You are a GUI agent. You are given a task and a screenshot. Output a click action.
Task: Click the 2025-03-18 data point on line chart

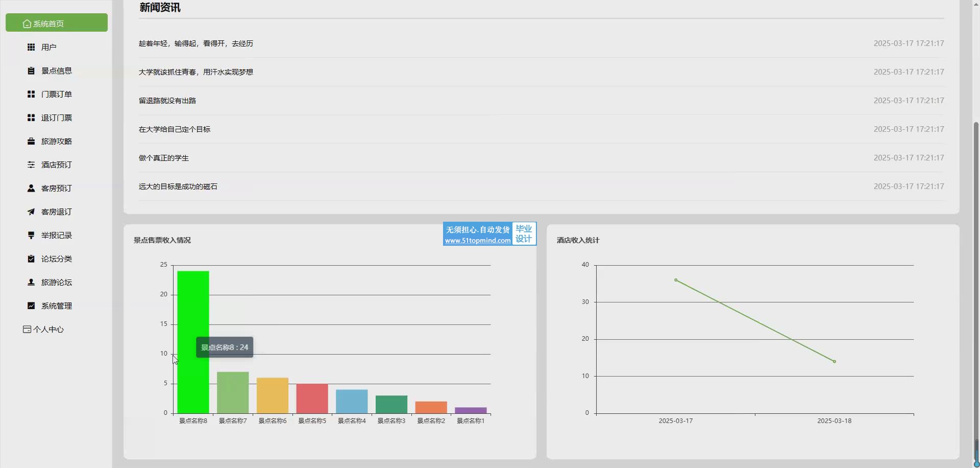835,361
